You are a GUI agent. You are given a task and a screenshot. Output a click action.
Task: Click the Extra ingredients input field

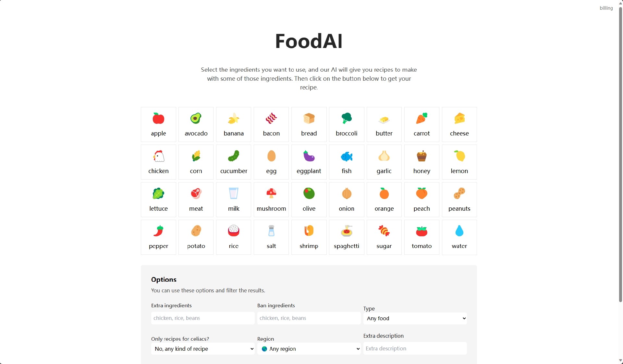click(x=202, y=318)
